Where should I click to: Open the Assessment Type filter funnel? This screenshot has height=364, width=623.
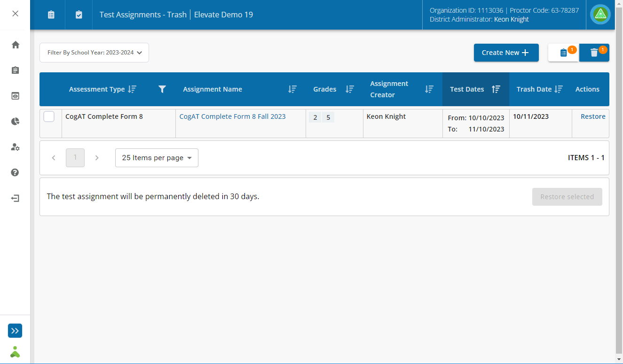pyautogui.click(x=162, y=89)
